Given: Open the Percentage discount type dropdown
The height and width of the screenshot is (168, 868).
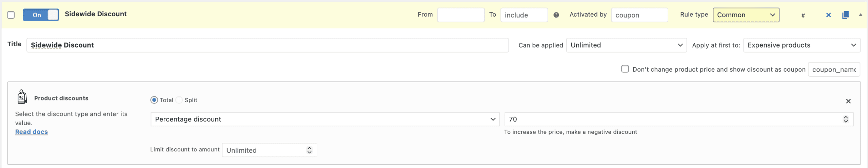Looking at the screenshot, I should pyautogui.click(x=325, y=119).
